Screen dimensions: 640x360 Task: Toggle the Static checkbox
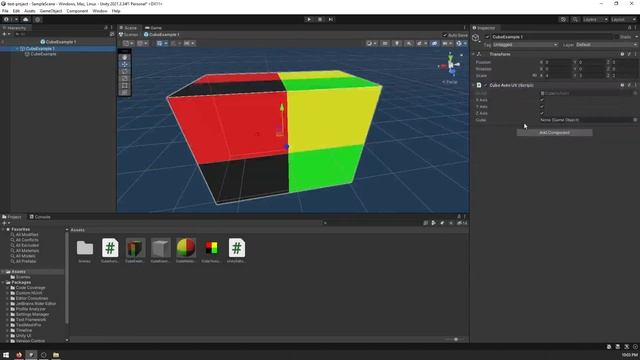617,37
